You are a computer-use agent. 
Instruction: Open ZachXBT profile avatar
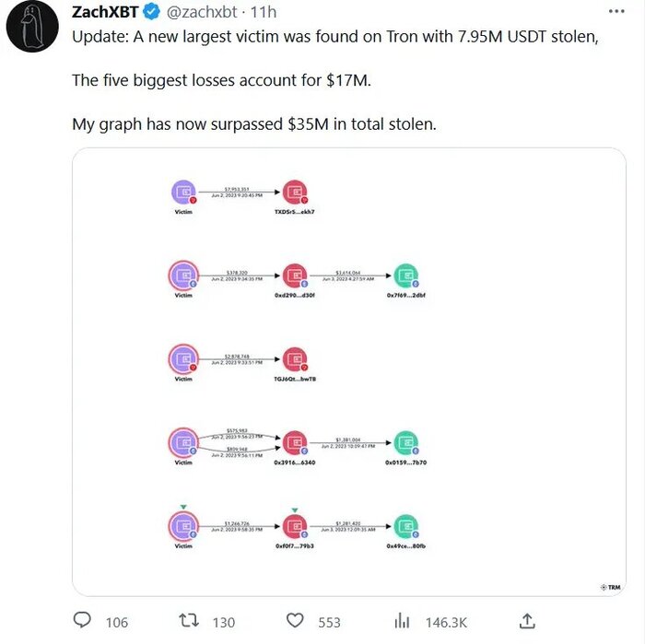[x=34, y=29]
